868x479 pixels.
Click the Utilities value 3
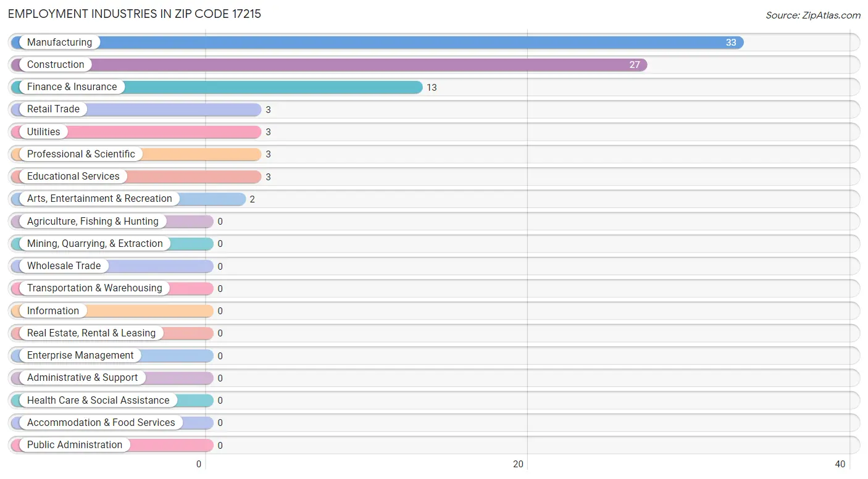(269, 132)
